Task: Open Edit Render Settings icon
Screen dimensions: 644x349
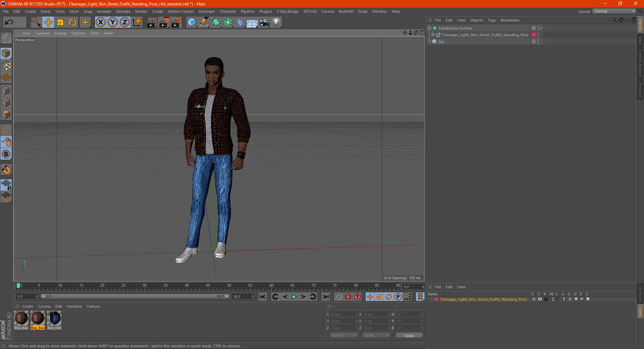Action: (x=176, y=22)
